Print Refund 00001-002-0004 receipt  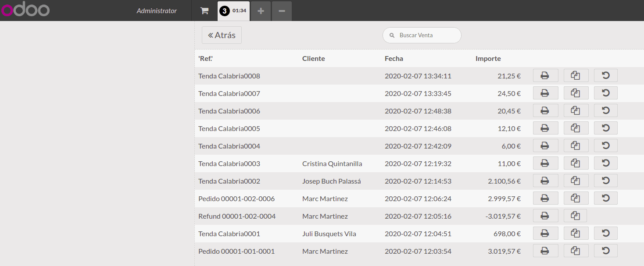[x=545, y=216]
